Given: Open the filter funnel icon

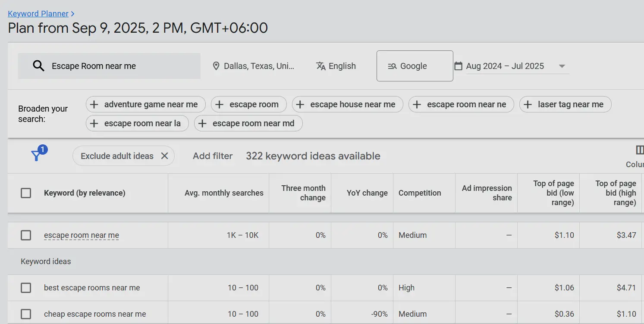Looking at the screenshot, I should pyautogui.click(x=37, y=156).
